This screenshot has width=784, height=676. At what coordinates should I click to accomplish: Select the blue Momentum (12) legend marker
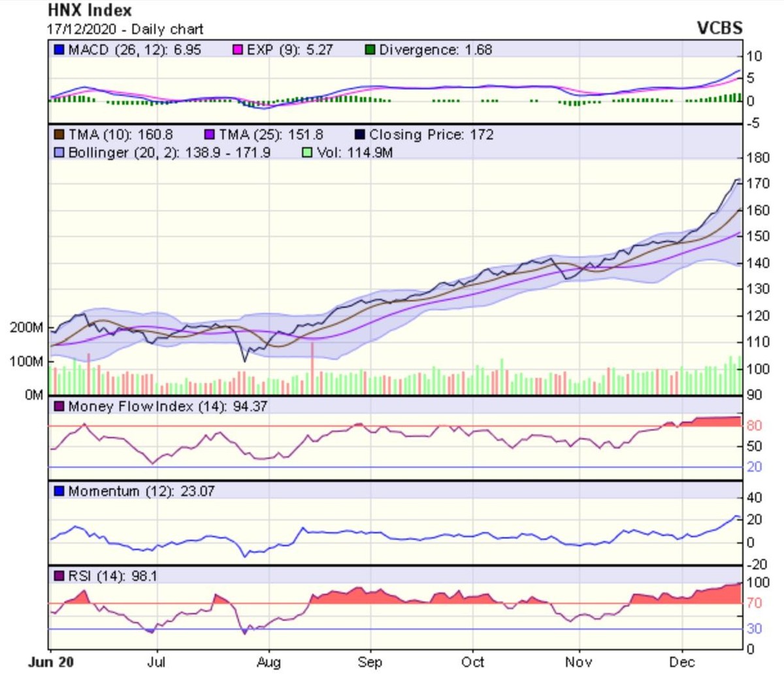[x=59, y=491]
